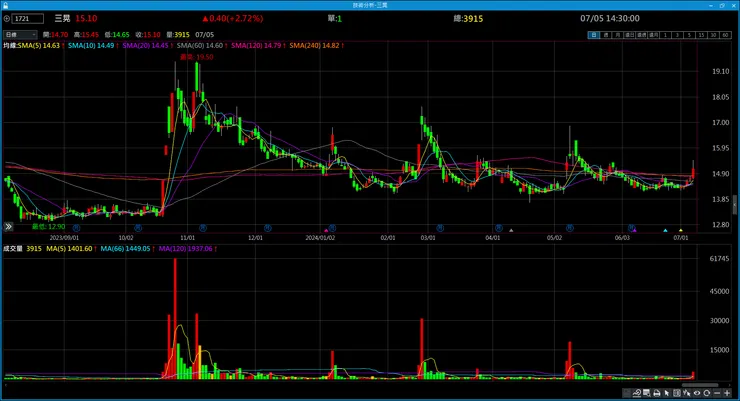Click the month marker near 05/02
The width and height of the screenshot is (740, 401).
pyautogui.click(x=570, y=228)
